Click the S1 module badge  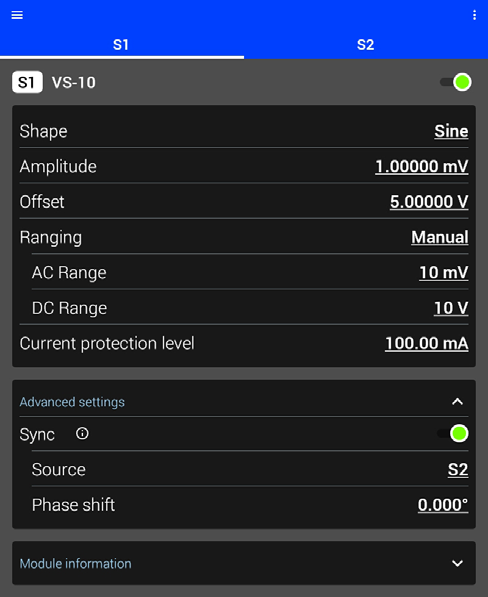(x=27, y=82)
